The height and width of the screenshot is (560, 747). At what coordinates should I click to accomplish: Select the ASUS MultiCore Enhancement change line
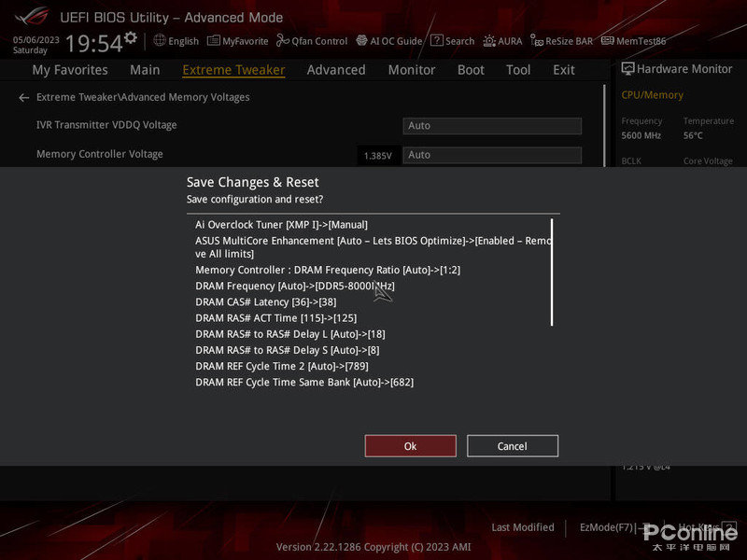click(373, 247)
